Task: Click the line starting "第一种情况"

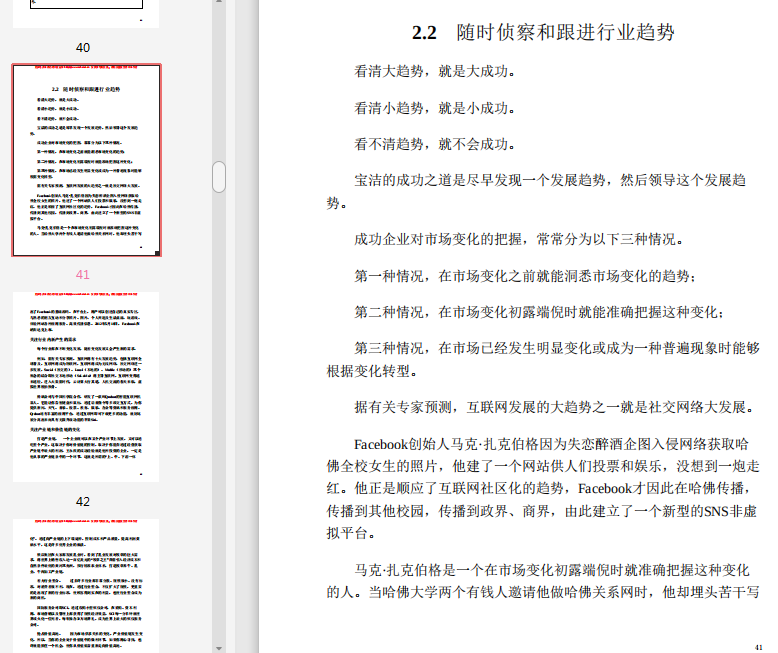Action: [525, 276]
